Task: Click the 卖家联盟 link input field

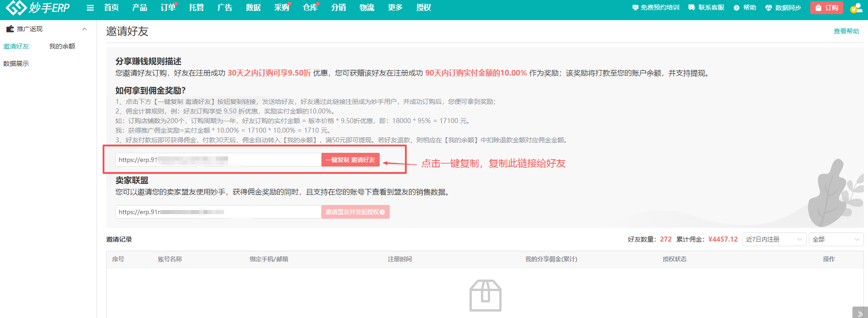Action: click(218, 212)
